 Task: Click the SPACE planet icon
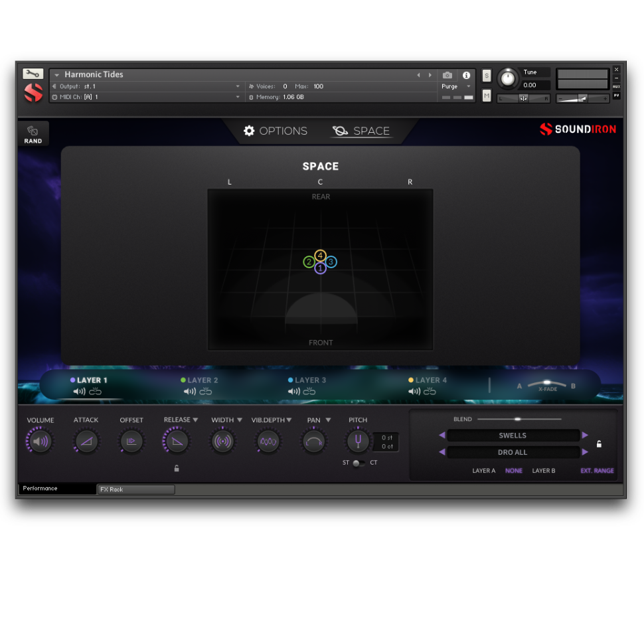click(x=340, y=131)
